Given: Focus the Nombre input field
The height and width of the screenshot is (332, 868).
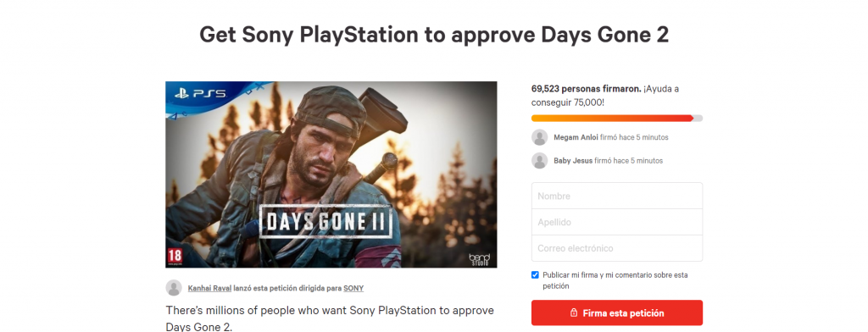Looking at the screenshot, I should (x=617, y=196).
